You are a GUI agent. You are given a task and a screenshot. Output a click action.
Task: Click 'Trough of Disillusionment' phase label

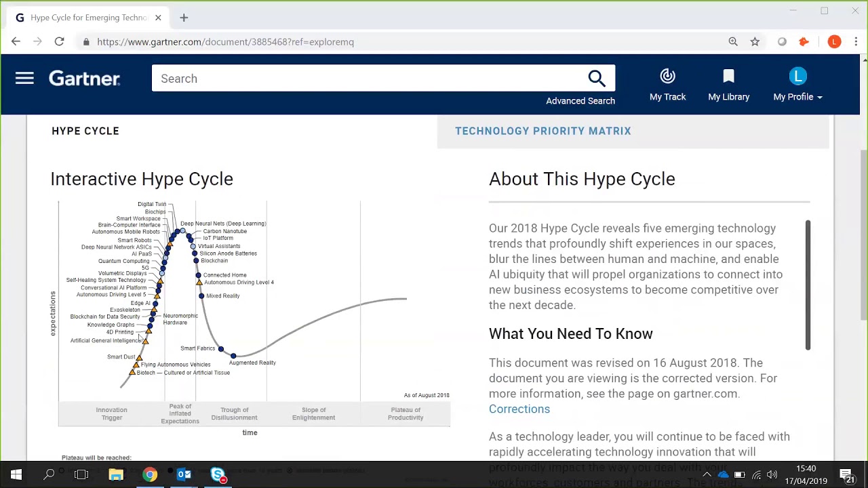(x=234, y=413)
